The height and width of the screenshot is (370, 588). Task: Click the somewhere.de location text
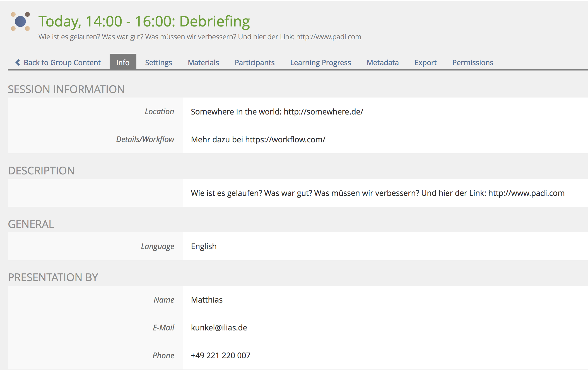323,112
